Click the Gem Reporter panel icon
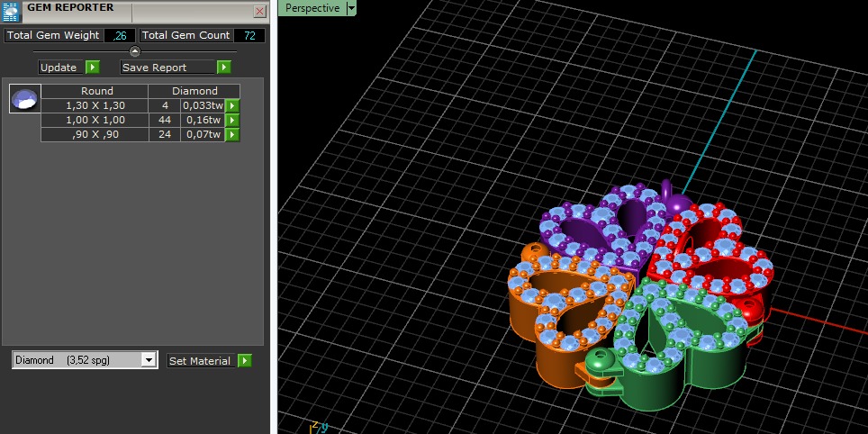This screenshot has height=434, width=868. (11, 12)
